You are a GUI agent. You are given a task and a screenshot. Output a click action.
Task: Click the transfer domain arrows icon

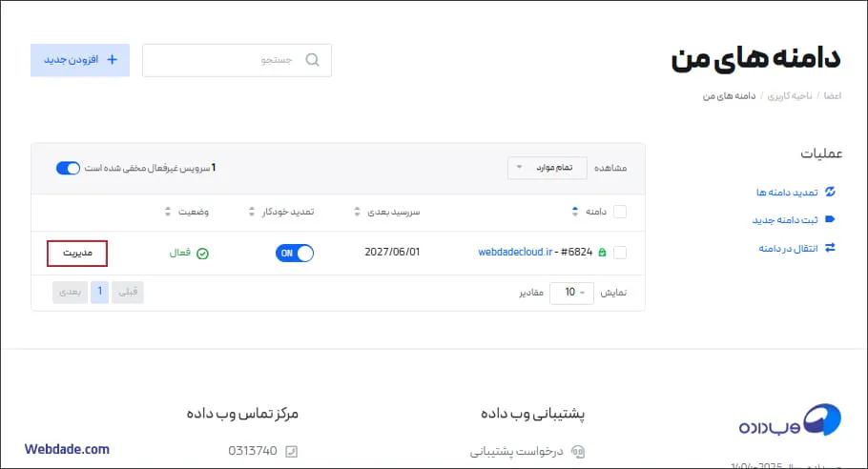(830, 248)
